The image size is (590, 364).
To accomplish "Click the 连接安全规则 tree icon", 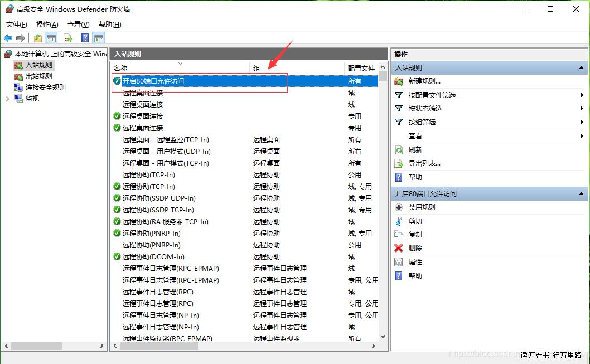I will click(18, 88).
